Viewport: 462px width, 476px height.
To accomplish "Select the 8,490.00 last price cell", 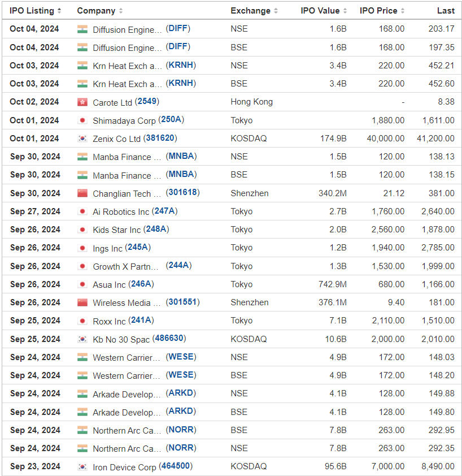I will [x=438, y=466].
